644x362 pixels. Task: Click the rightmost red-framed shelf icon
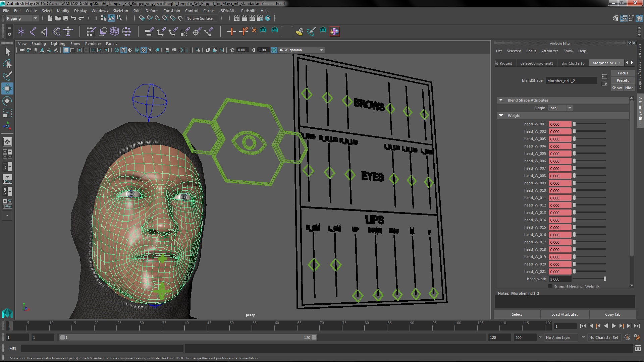coord(334,32)
